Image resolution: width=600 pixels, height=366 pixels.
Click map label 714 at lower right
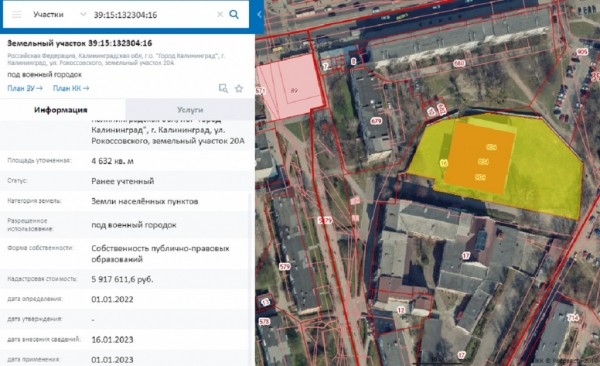point(573,318)
